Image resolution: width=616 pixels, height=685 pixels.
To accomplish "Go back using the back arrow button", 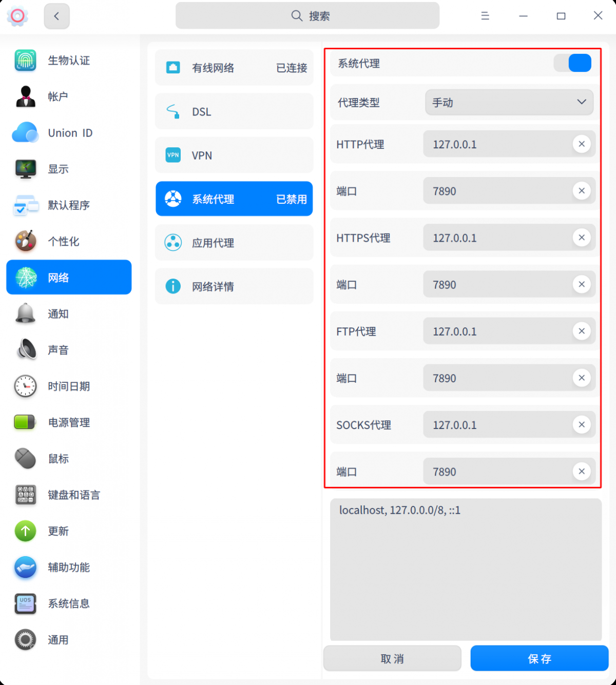I will click(56, 16).
